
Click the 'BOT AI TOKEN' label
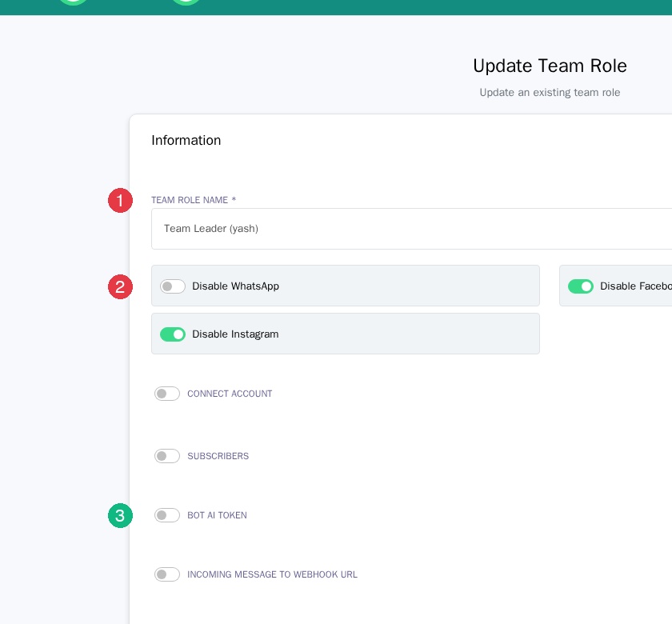click(218, 515)
